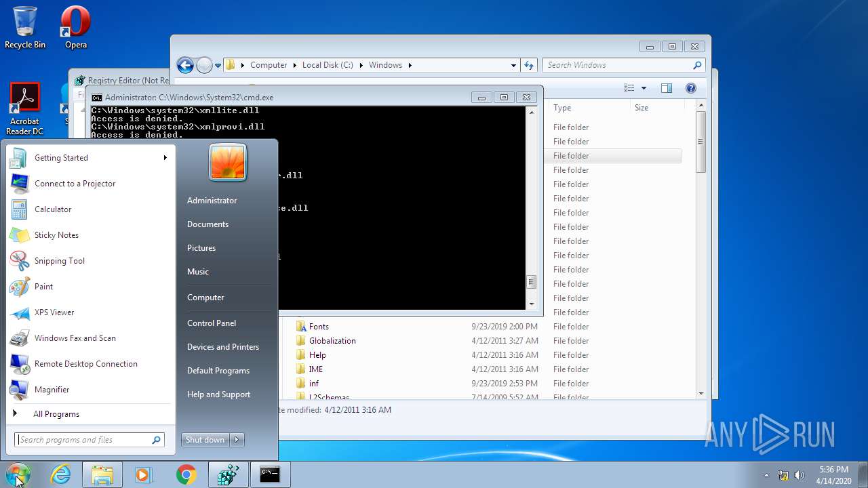The height and width of the screenshot is (488, 868).
Task: Open Control Panel
Action: pos(212,323)
